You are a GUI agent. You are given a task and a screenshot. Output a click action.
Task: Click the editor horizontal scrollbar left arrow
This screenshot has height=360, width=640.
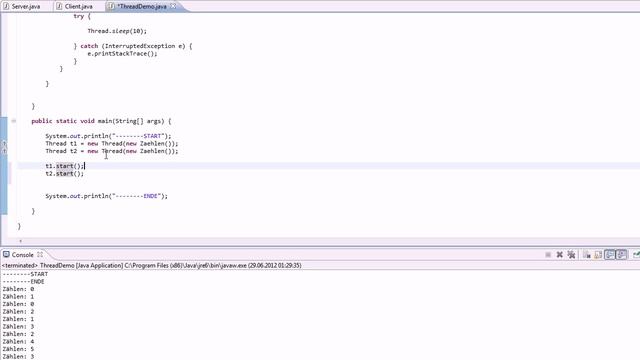point(20,241)
